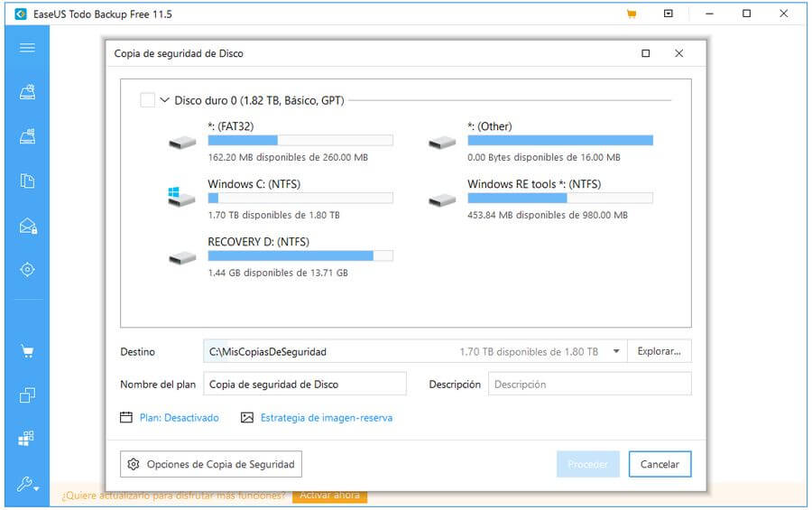Click the EaseUS app logo icon

(21, 14)
